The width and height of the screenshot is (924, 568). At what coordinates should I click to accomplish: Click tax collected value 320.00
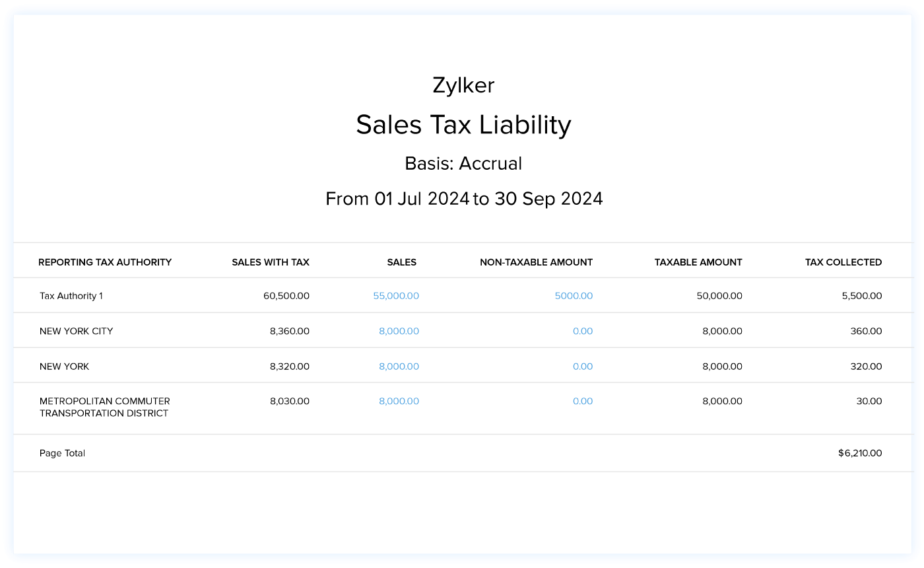tap(867, 366)
